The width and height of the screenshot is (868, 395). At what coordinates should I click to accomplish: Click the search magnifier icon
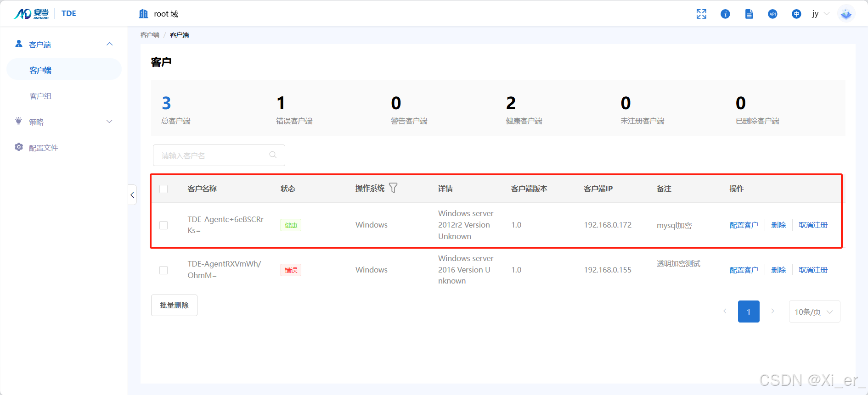point(273,155)
